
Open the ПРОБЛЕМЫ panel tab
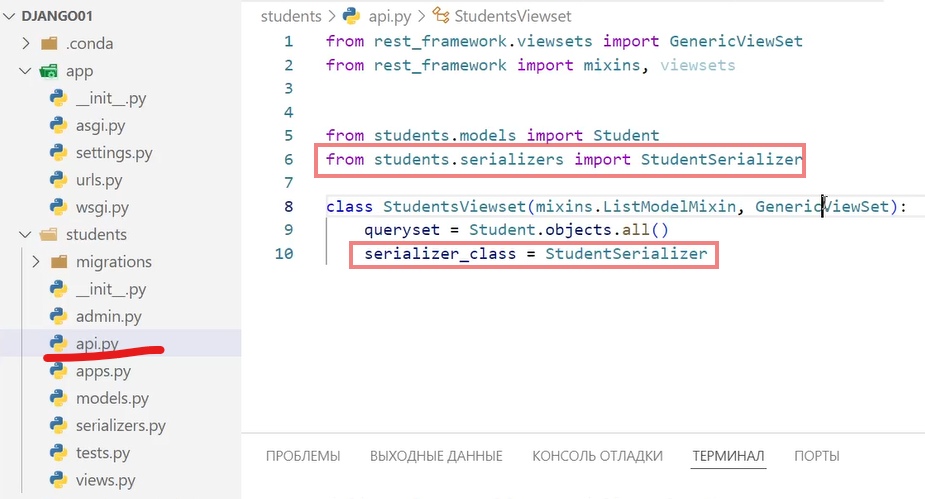pos(303,456)
